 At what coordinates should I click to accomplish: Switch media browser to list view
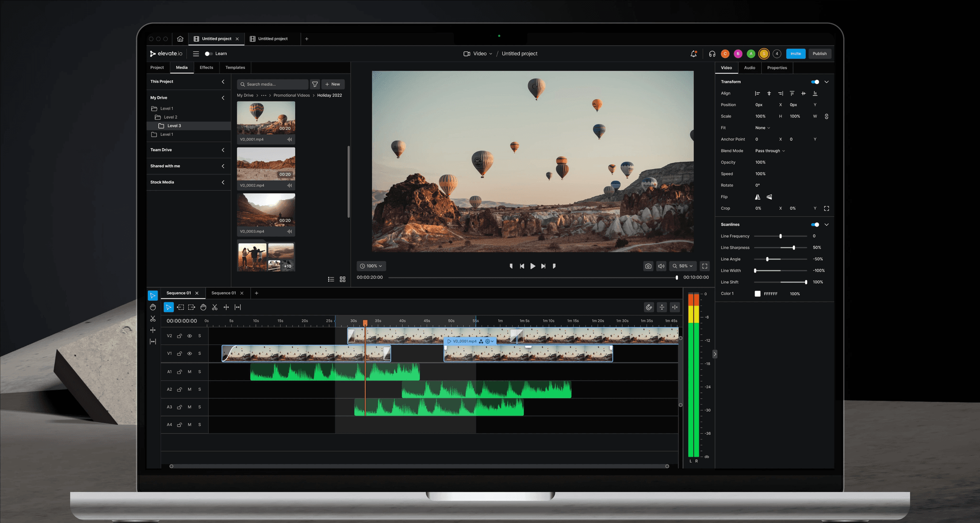pos(331,279)
